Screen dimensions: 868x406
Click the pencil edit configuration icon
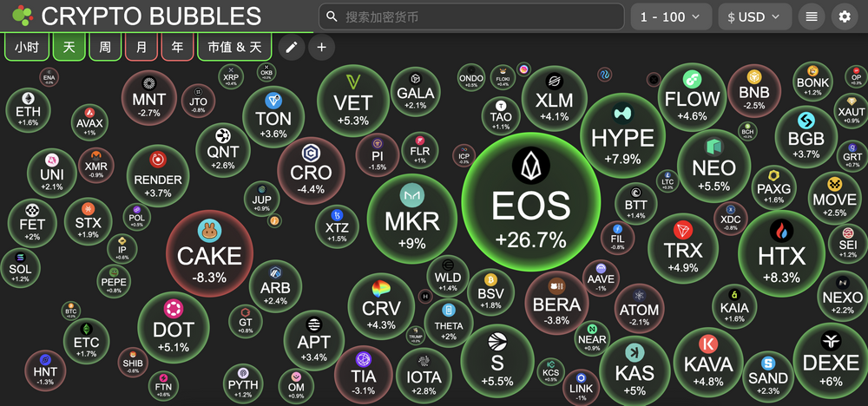pyautogui.click(x=292, y=47)
